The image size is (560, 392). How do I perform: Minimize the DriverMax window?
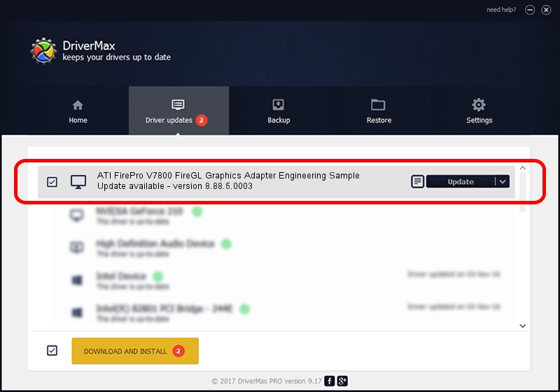click(x=529, y=10)
